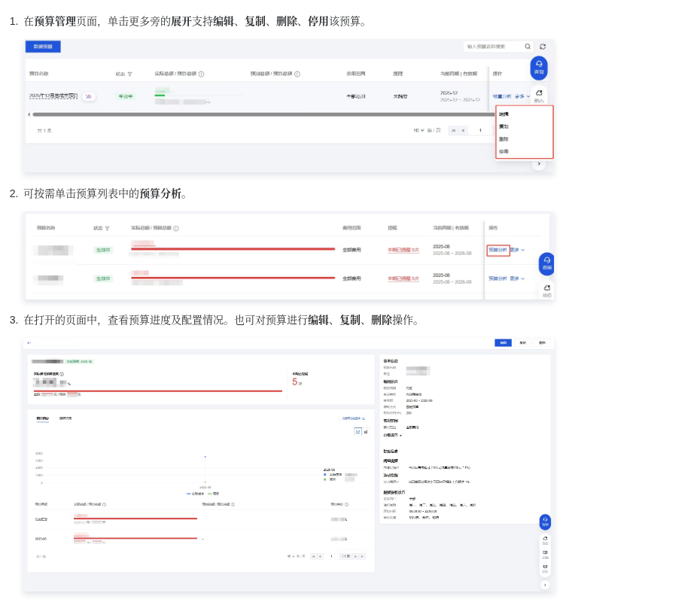Toggle the blue series in the chart legend
Viewport: 700px width, 602px height.
click(195, 494)
